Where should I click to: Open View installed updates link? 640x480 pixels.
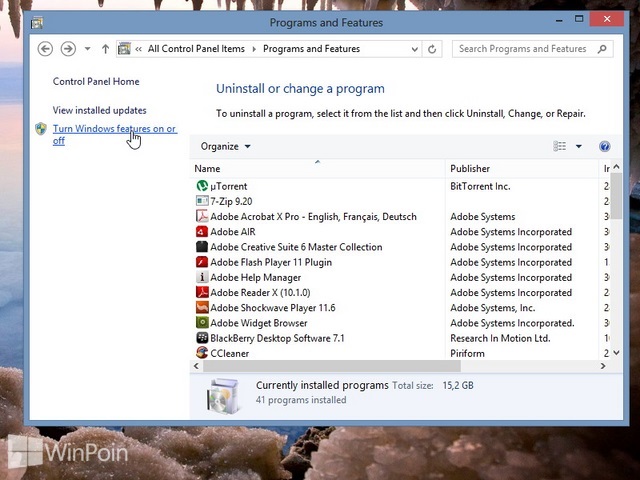coord(99,110)
